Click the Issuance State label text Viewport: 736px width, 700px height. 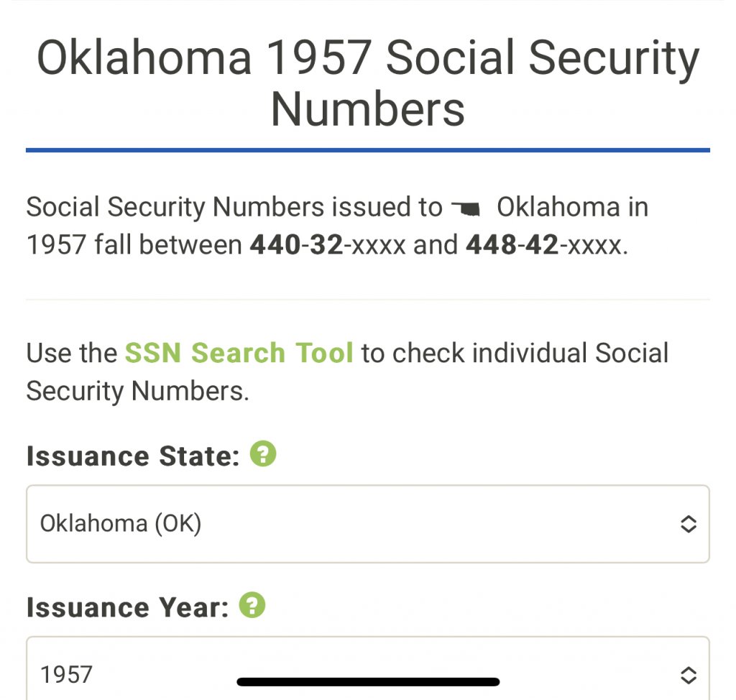pos(133,456)
